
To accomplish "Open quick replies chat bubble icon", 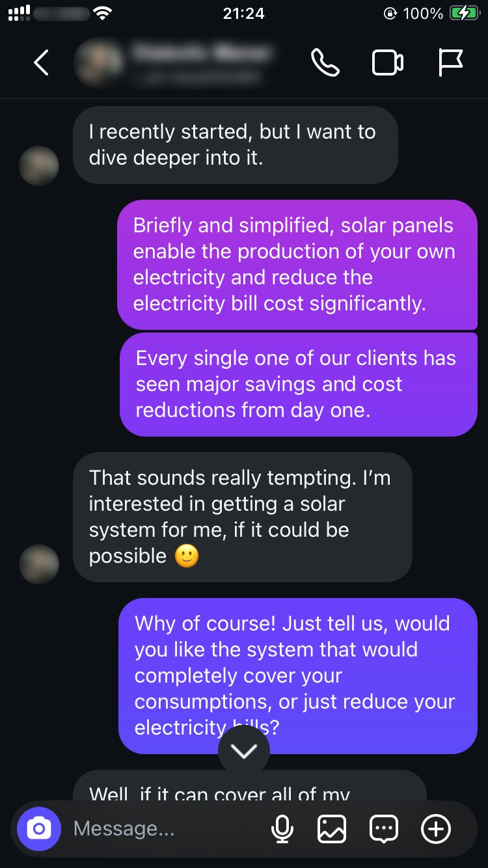I will [383, 828].
